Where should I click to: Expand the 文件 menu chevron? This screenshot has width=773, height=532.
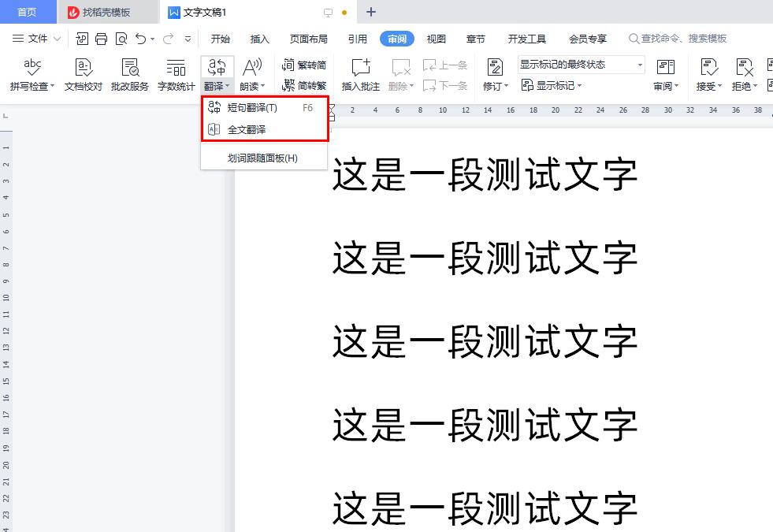click(x=56, y=38)
